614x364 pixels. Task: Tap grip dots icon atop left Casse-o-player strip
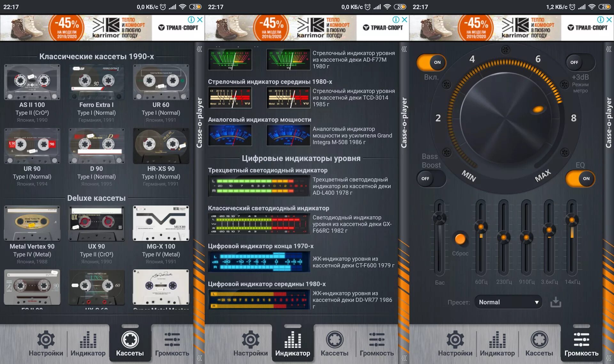(x=199, y=49)
